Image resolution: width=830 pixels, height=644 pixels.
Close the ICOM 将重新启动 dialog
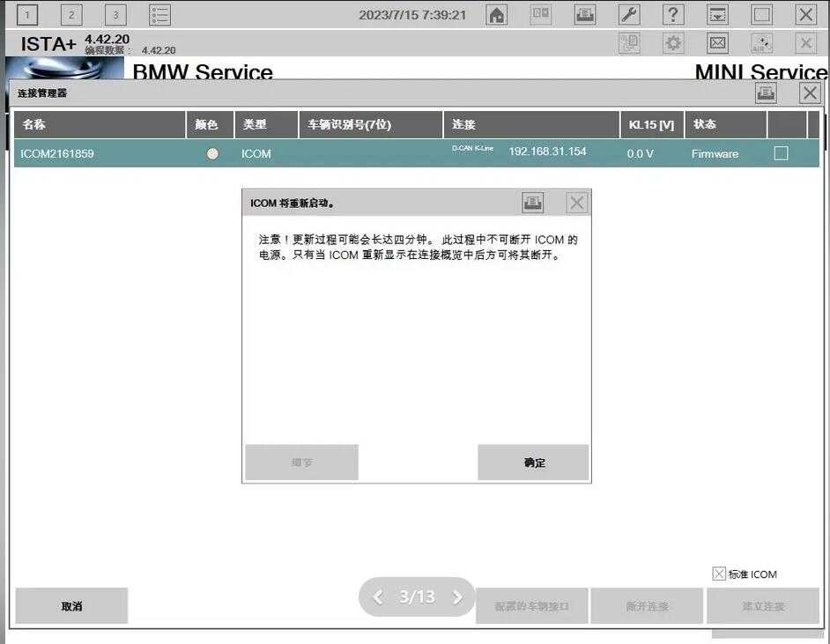click(x=576, y=202)
